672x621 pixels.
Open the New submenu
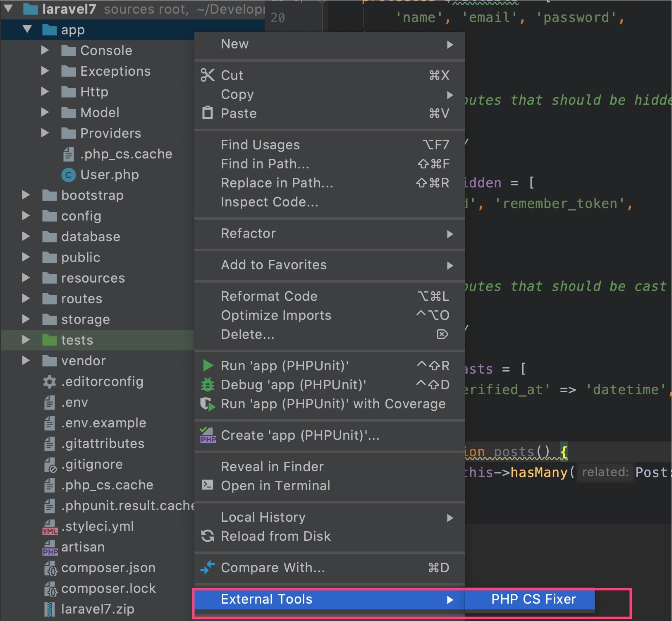coord(329,44)
